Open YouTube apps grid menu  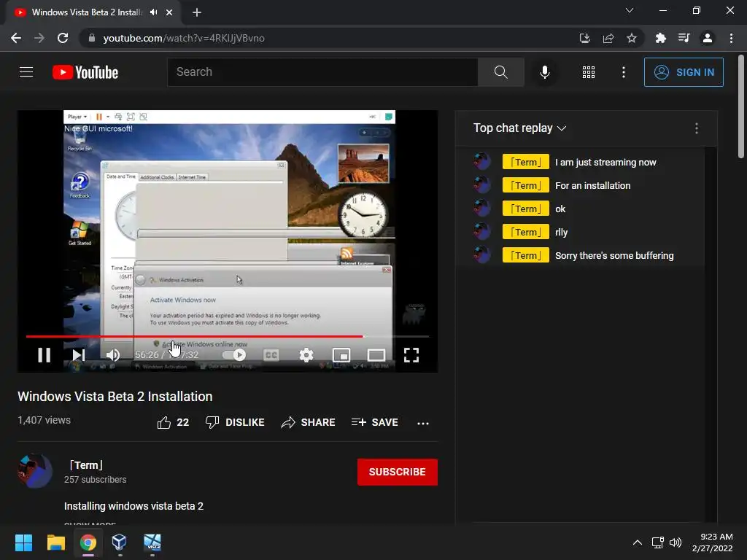589,72
